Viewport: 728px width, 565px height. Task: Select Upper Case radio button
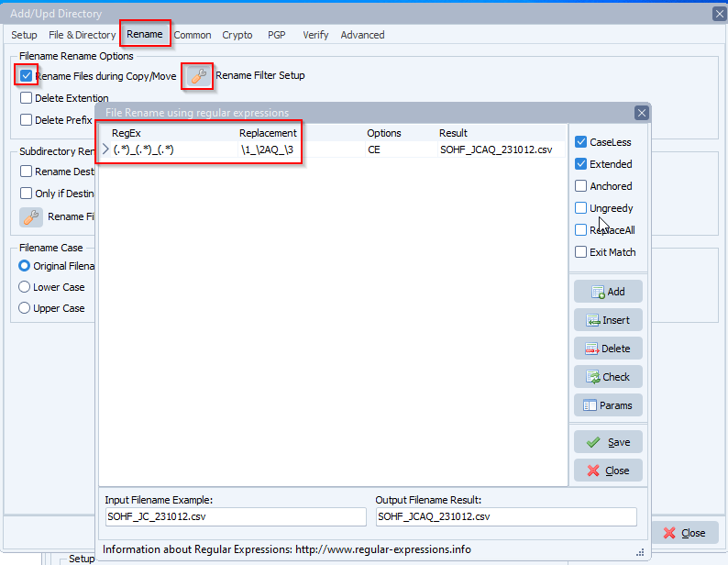(x=24, y=308)
